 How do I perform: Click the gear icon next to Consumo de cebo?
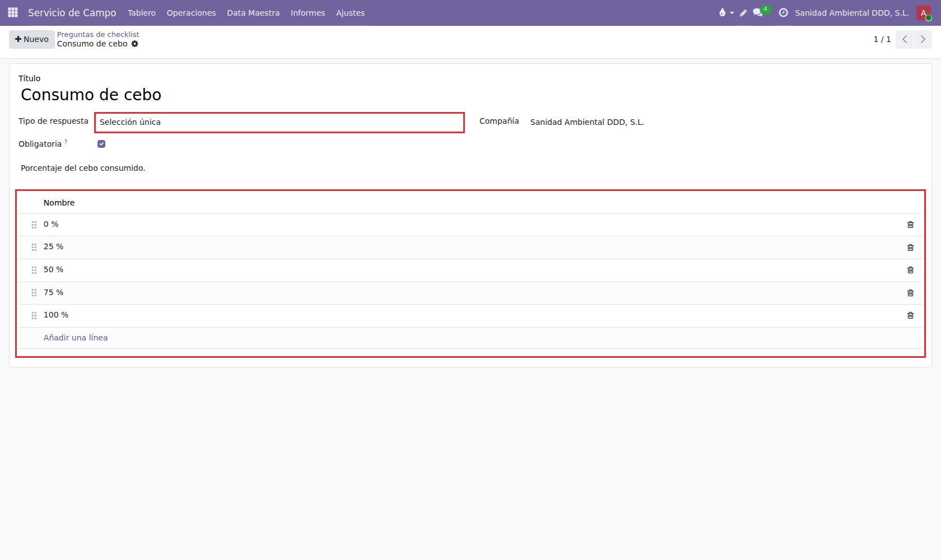click(134, 44)
